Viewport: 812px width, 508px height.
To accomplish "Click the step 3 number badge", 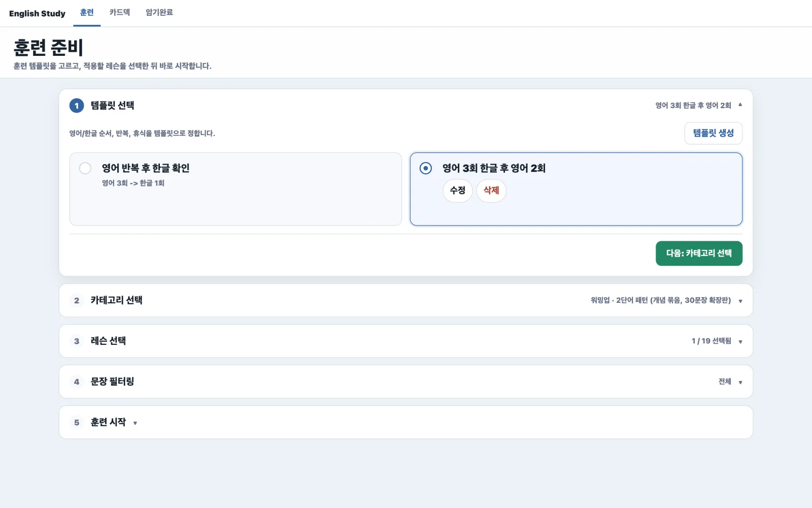I will [x=77, y=341].
